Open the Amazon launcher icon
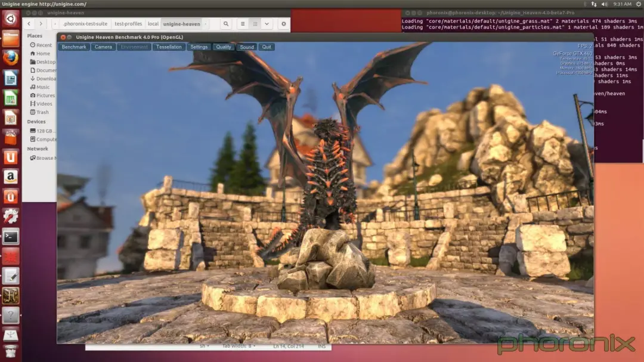This screenshot has width=644, height=362. tap(11, 177)
